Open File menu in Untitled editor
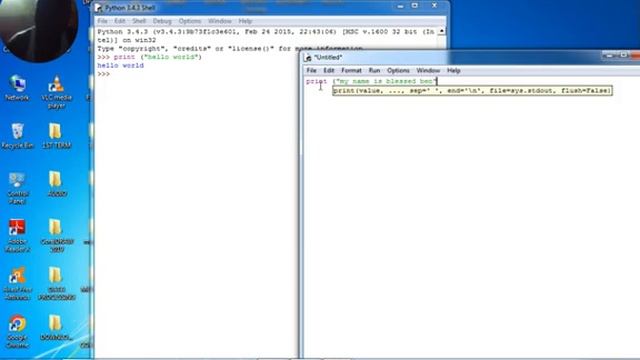640x360 pixels. (311, 71)
